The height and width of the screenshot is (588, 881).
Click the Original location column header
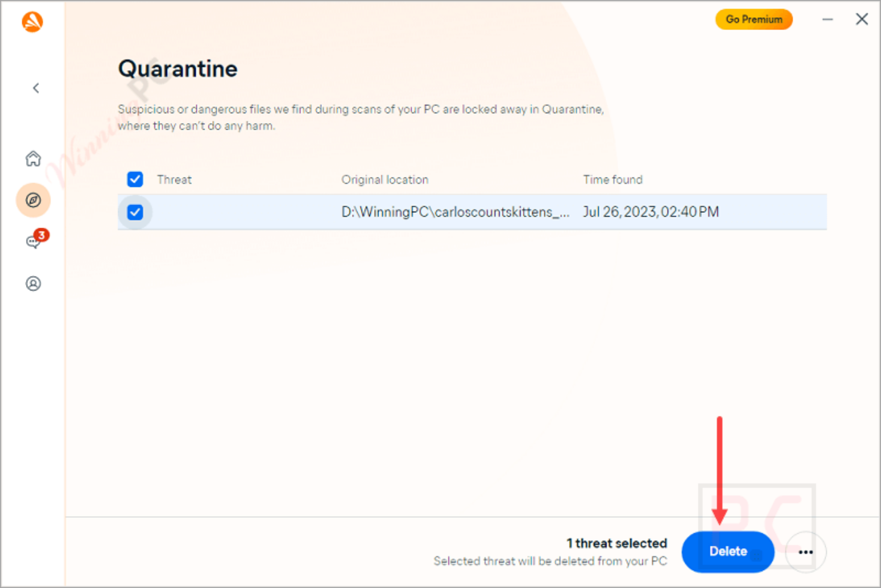(385, 179)
